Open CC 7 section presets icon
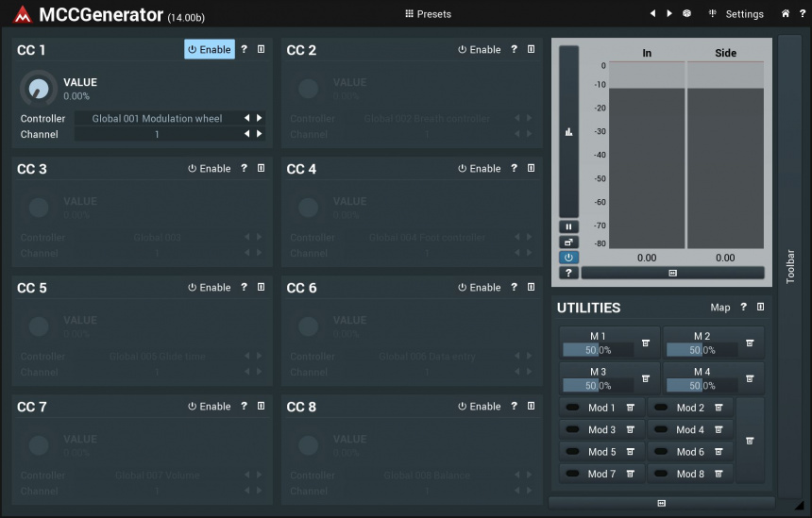812x518 pixels. pos(261,407)
